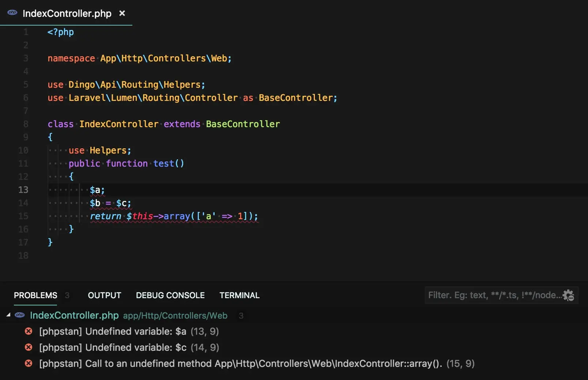Click the error icon for undefined method array()
This screenshot has width=588, height=380.
(29, 364)
